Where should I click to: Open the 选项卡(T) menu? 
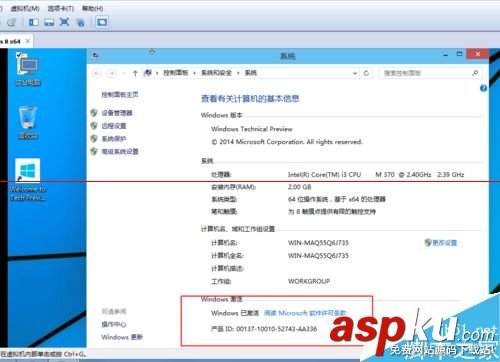(x=61, y=8)
